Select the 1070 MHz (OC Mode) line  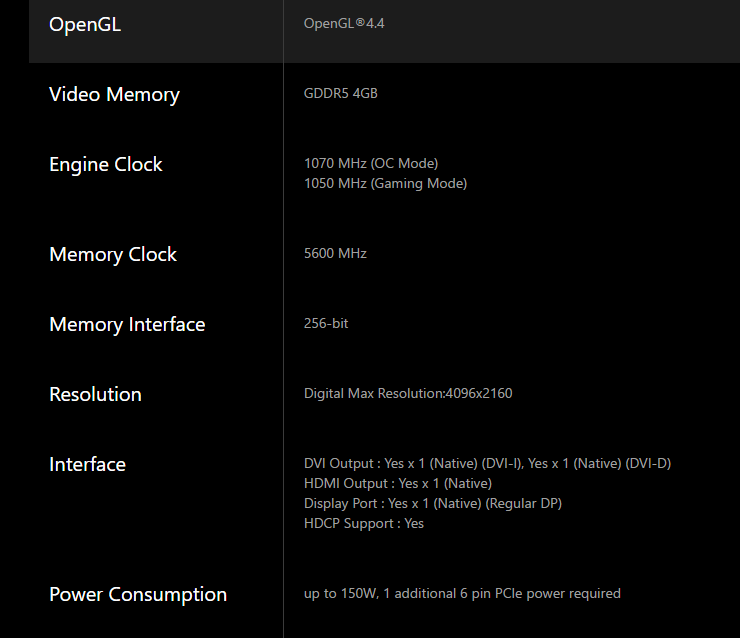371,163
